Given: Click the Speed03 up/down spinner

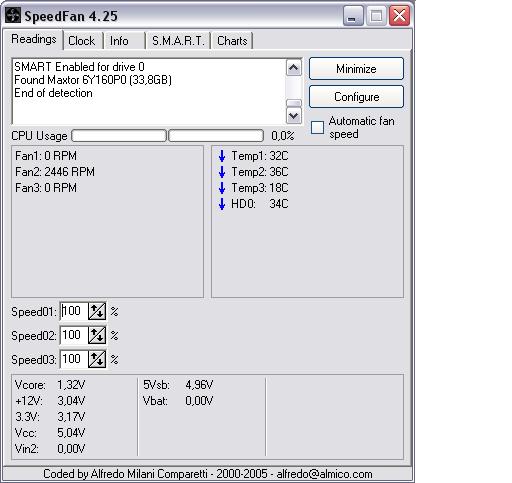Looking at the screenshot, I should tap(97, 359).
